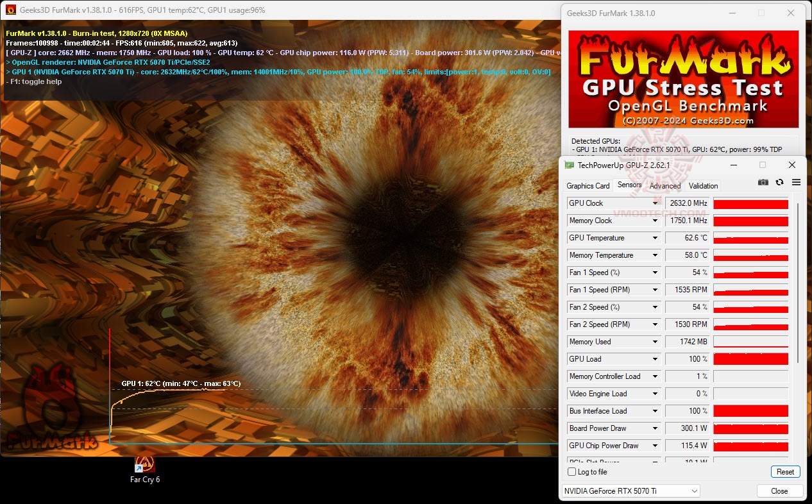
Task: Open Fan 2 Speed (RPM) dropdown
Action: [x=655, y=324]
